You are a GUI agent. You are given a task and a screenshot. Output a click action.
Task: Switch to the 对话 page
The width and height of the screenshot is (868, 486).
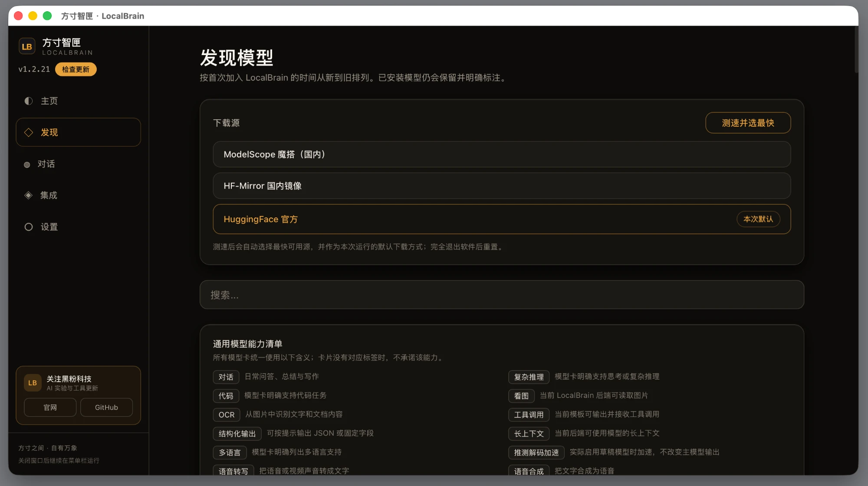(78, 164)
